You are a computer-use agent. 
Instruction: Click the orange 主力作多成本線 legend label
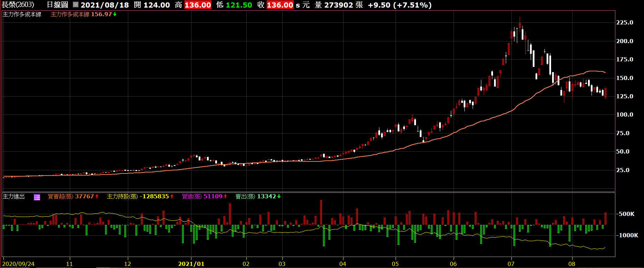(x=70, y=14)
